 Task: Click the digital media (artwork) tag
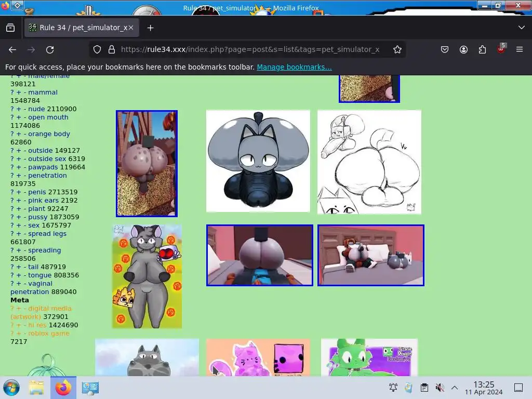point(41,312)
